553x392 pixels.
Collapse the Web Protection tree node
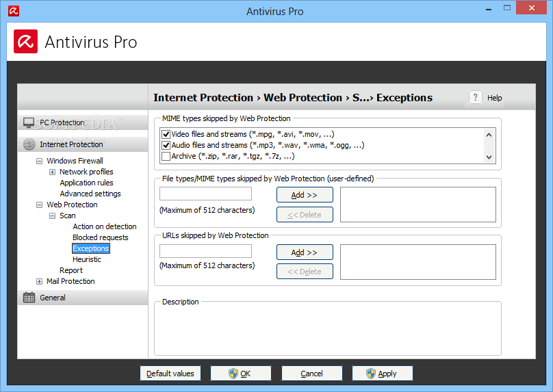point(40,205)
